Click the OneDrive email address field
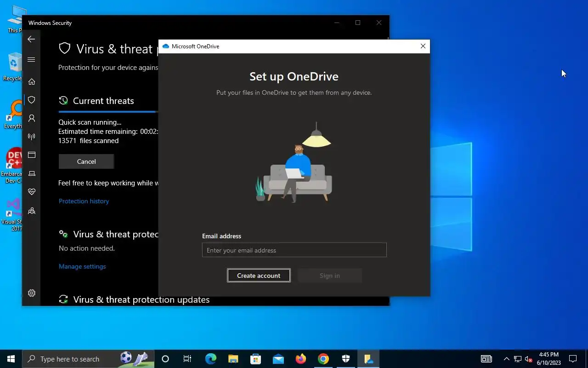Image resolution: width=588 pixels, height=368 pixels. [294, 250]
